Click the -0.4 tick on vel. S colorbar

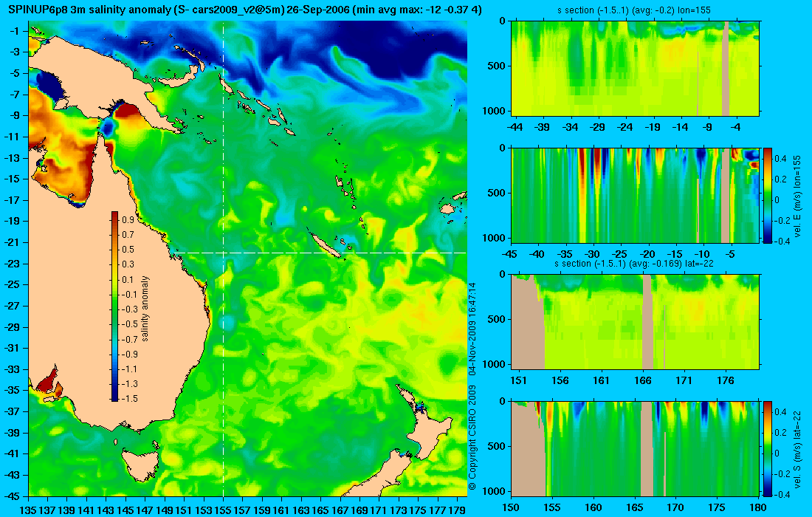pyautogui.click(x=782, y=493)
